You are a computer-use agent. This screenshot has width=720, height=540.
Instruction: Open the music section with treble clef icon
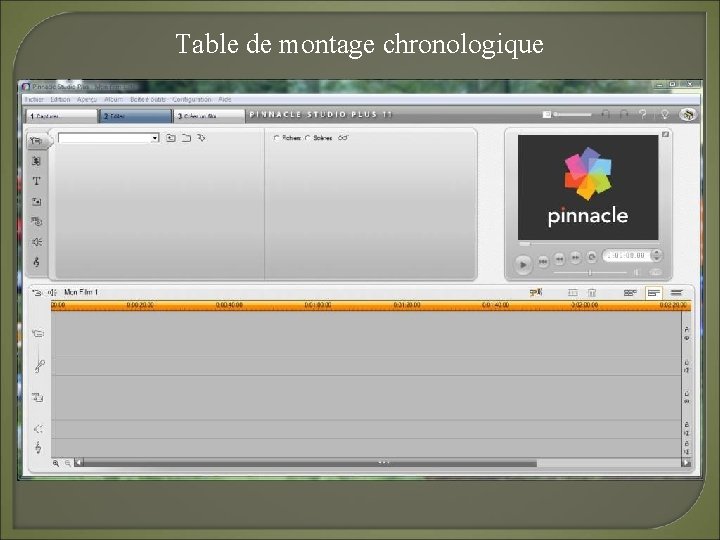(36, 262)
